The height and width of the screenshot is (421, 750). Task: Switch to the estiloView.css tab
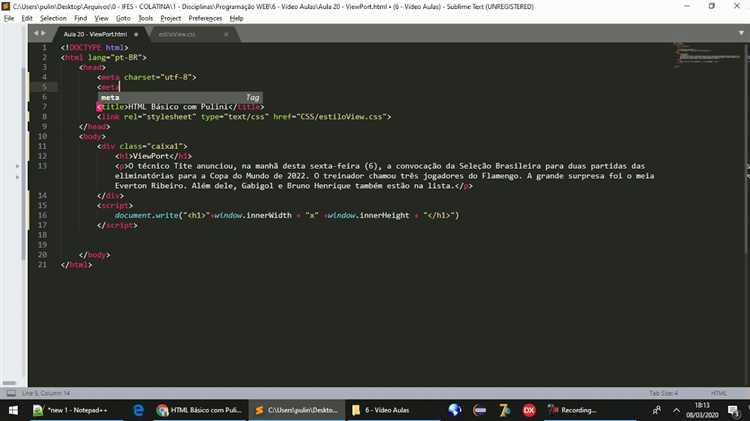tap(177, 34)
